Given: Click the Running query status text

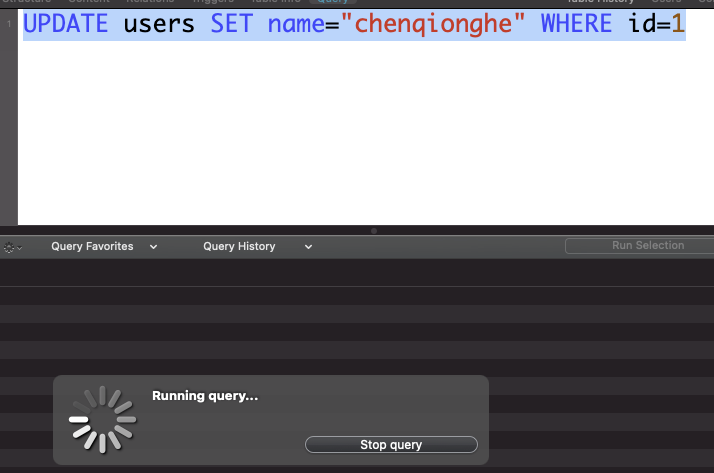Looking at the screenshot, I should coord(205,396).
